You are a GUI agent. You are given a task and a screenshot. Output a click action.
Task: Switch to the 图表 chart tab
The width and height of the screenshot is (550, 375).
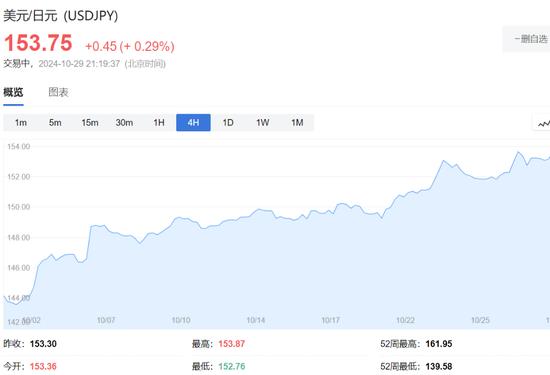click(58, 92)
